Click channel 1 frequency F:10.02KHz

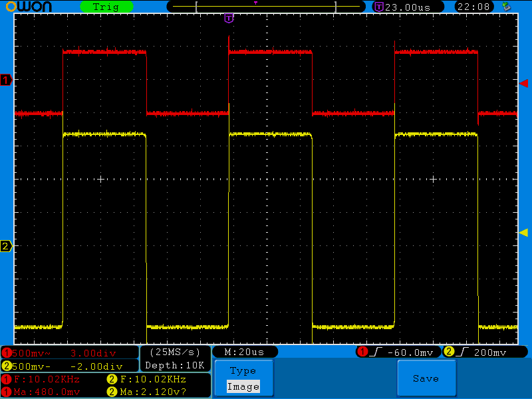47,379
